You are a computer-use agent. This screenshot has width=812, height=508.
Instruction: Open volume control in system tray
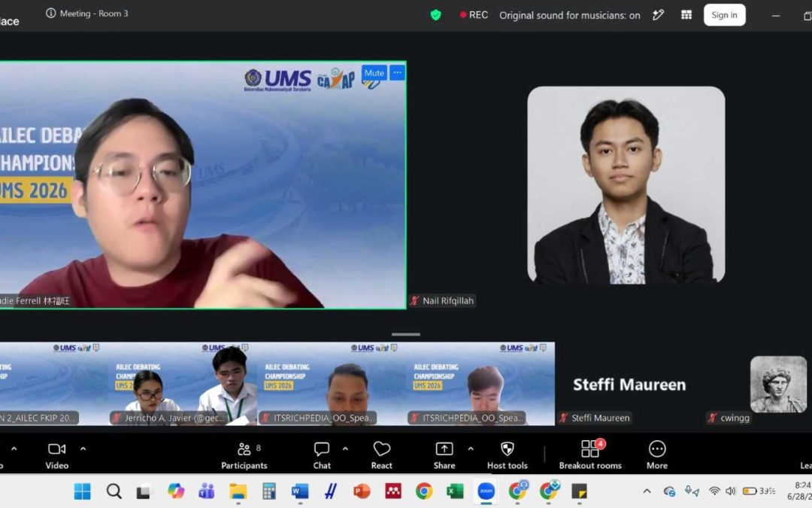pyautogui.click(x=731, y=491)
